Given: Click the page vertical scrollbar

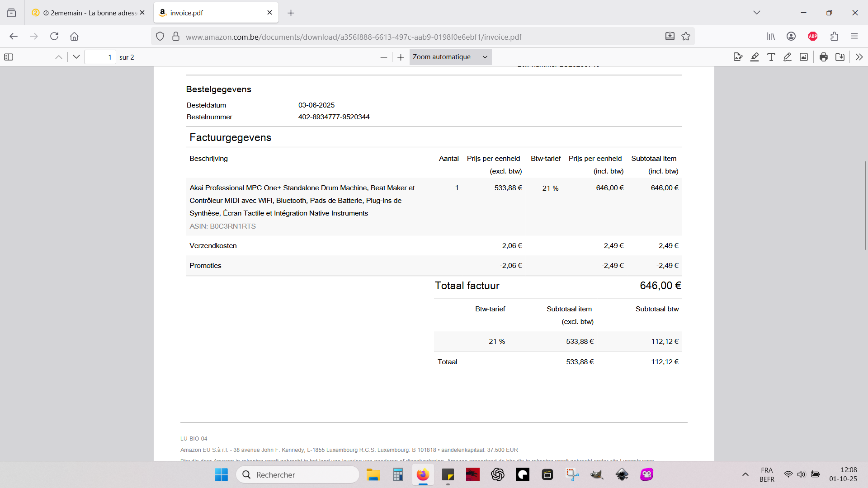Looking at the screenshot, I should click(x=865, y=206).
